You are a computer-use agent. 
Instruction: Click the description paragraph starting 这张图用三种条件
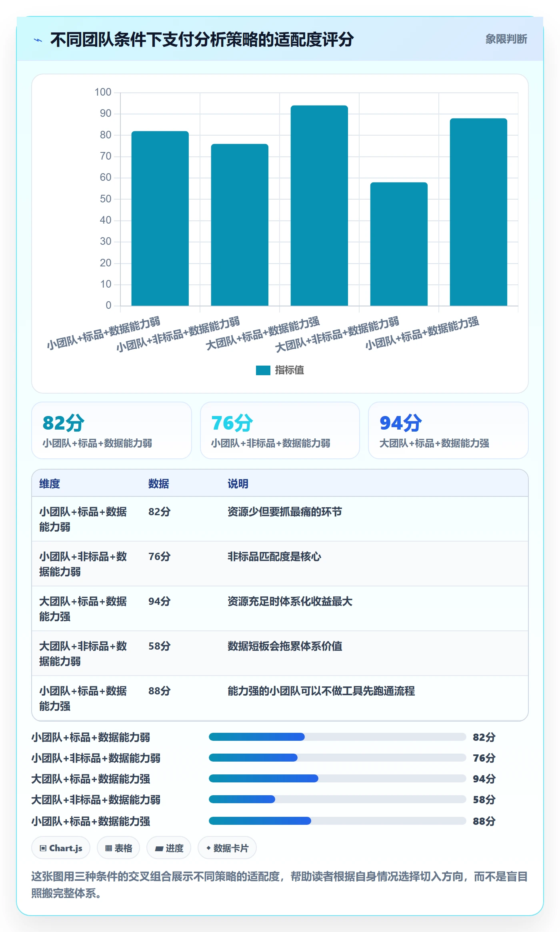(280, 885)
